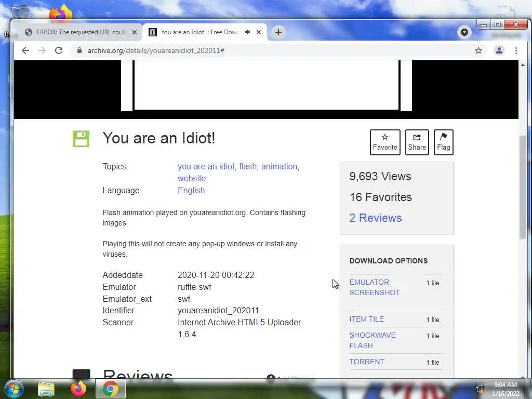Open the Recycle Bin desktop icon
532x399 pixels.
tap(20, 12)
